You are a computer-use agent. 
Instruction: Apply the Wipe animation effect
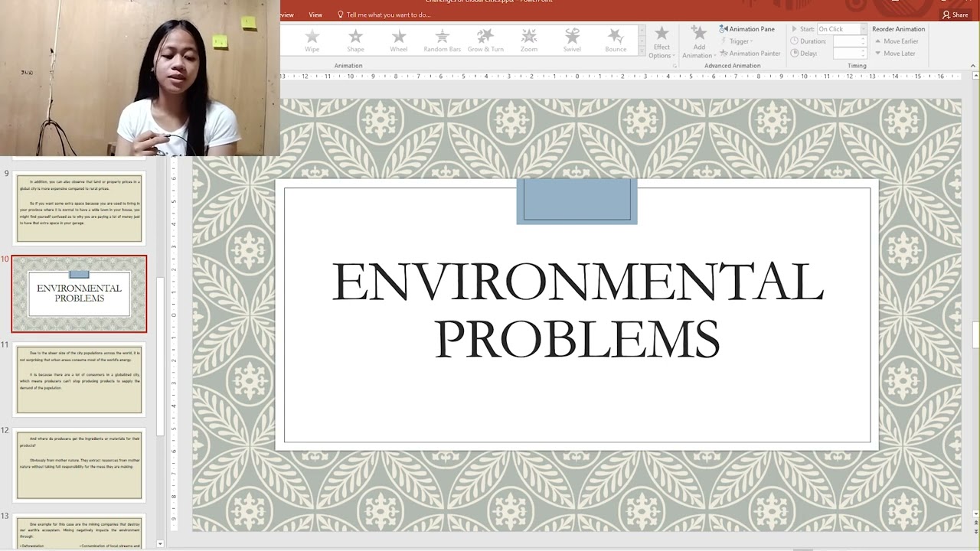(x=312, y=40)
